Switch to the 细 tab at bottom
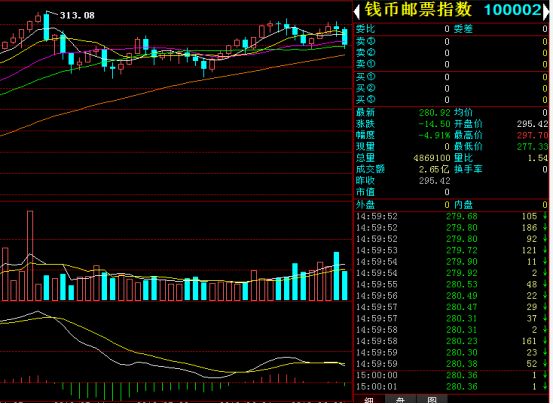553x404 pixels. pos(369,400)
